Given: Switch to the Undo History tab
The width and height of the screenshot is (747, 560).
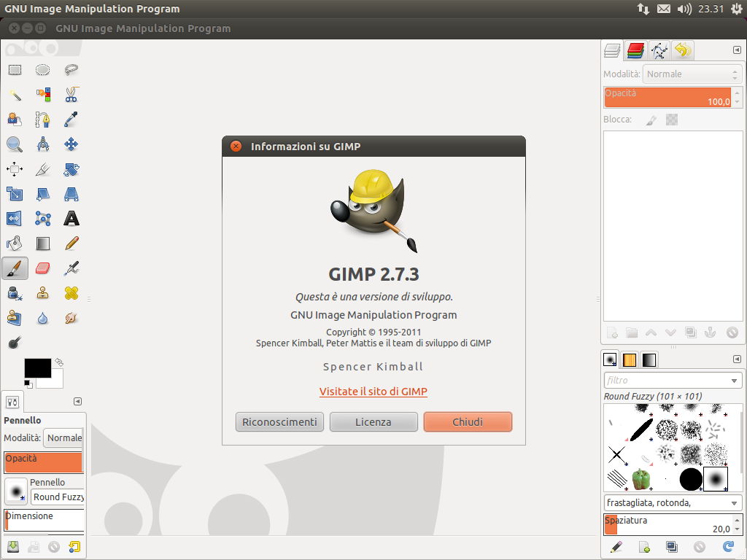Looking at the screenshot, I should point(683,50).
